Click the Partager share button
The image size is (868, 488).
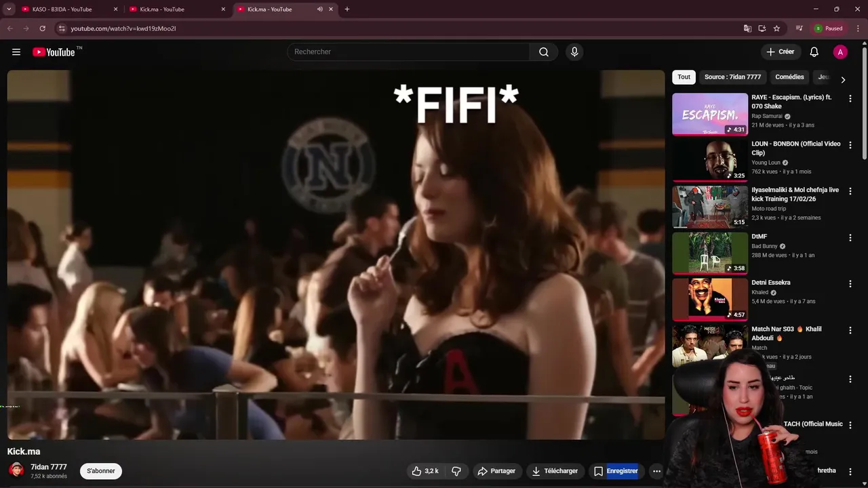(496, 471)
